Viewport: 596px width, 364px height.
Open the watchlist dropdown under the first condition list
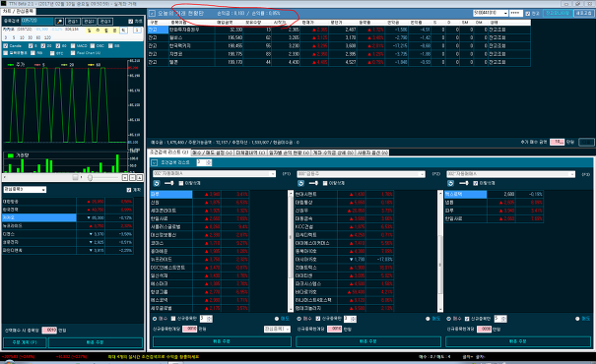coord(277,330)
